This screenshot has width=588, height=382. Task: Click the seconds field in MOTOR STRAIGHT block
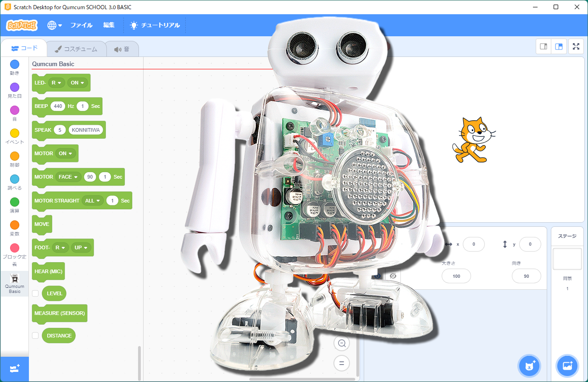(112, 201)
